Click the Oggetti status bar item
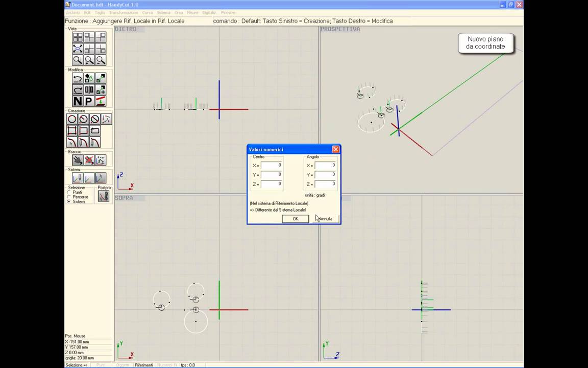This screenshot has width=588, height=368. coord(122,365)
